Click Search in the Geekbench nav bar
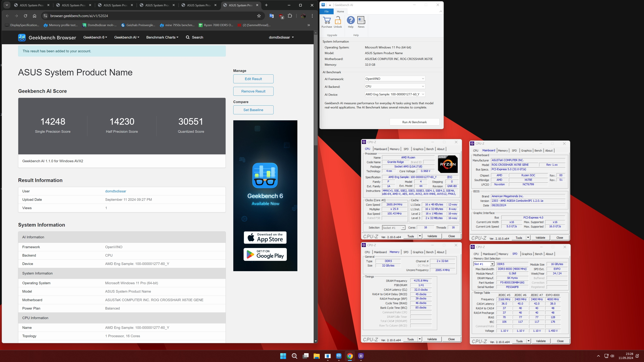This screenshot has height=362, width=644. point(195,38)
